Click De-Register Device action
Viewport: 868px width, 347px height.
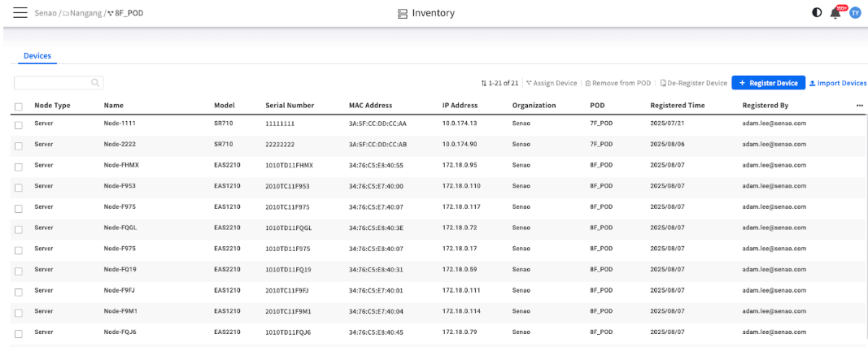694,83
